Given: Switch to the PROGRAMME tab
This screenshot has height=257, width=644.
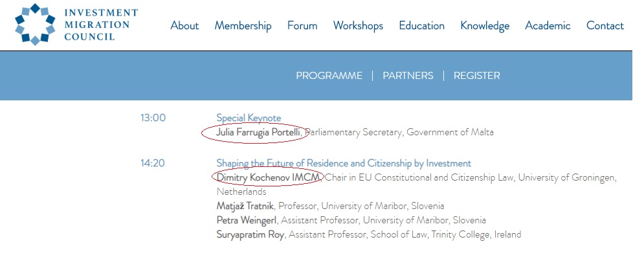Looking at the screenshot, I should pyautogui.click(x=329, y=76).
